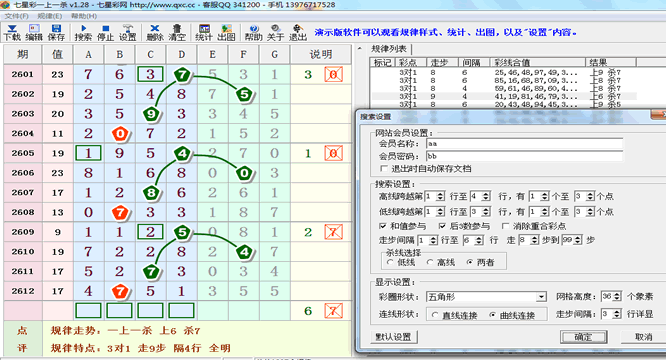
Task: Confirm the dialog with 确定
Action: 584,337
